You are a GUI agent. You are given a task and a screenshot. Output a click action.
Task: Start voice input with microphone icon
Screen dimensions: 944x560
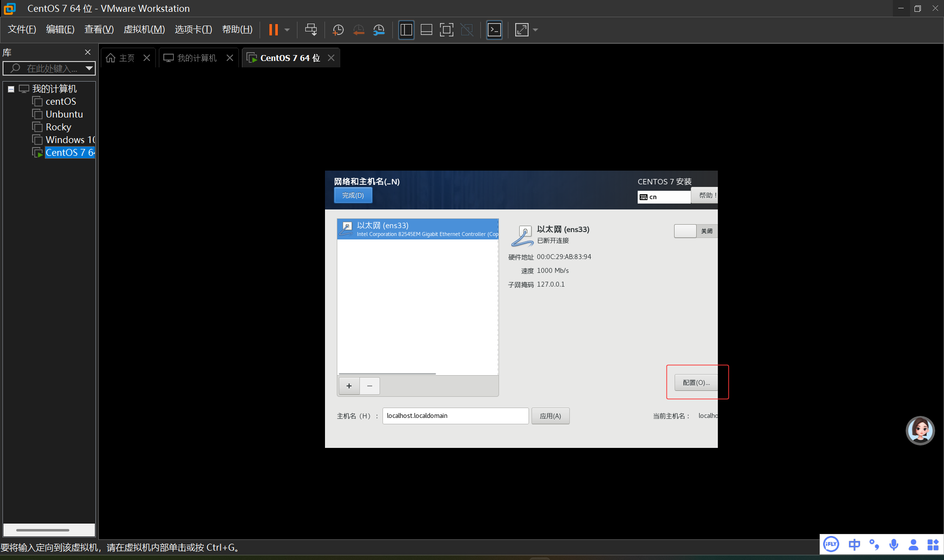point(894,545)
